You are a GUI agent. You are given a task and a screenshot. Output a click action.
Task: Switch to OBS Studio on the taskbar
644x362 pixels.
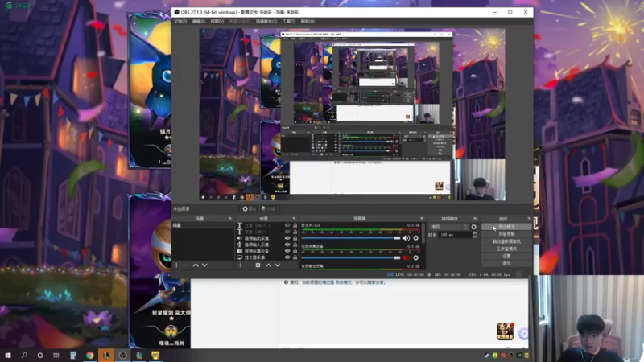(122, 355)
